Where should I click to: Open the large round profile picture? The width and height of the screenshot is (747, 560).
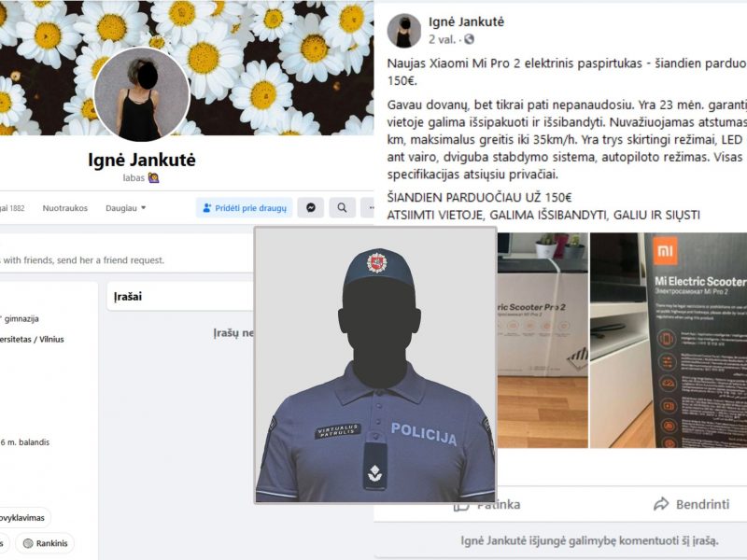[142, 94]
